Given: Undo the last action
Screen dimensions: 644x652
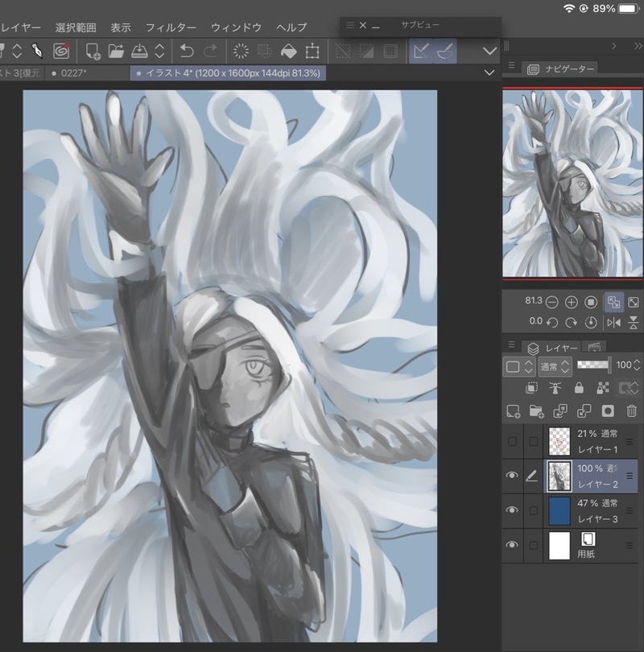Looking at the screenshot, I should click(x=187, y=52).
